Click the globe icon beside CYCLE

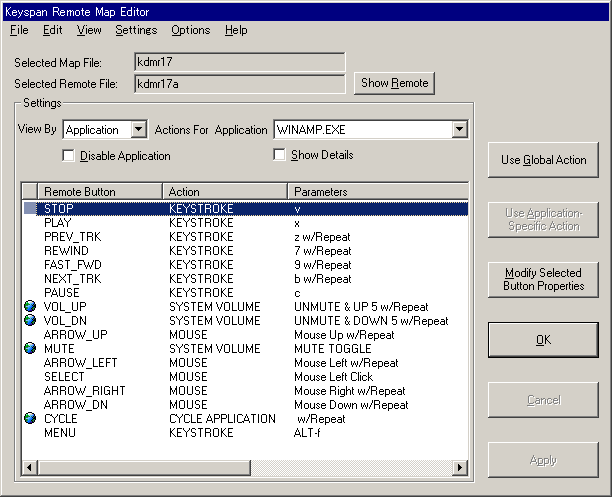click(30, 419)
